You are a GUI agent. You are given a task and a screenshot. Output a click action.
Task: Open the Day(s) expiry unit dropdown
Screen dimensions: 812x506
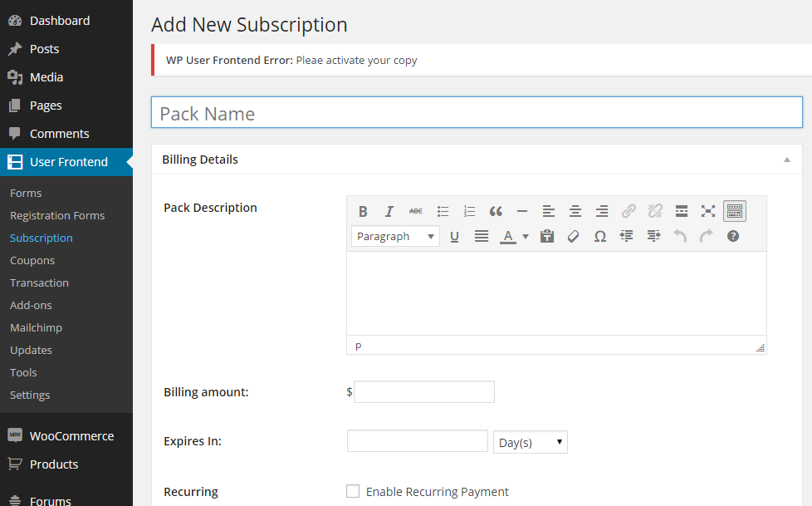(531, 442)
